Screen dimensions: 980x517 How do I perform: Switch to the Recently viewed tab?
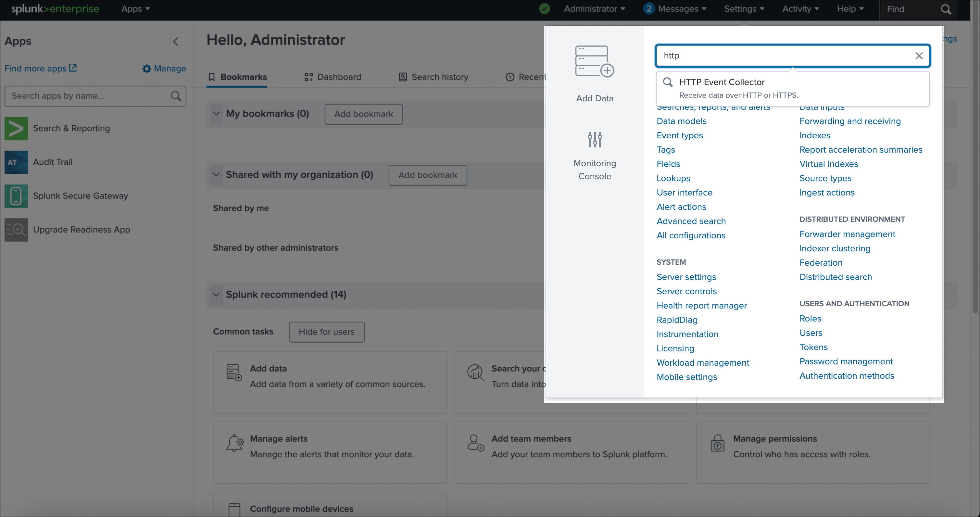coord(526,77)
